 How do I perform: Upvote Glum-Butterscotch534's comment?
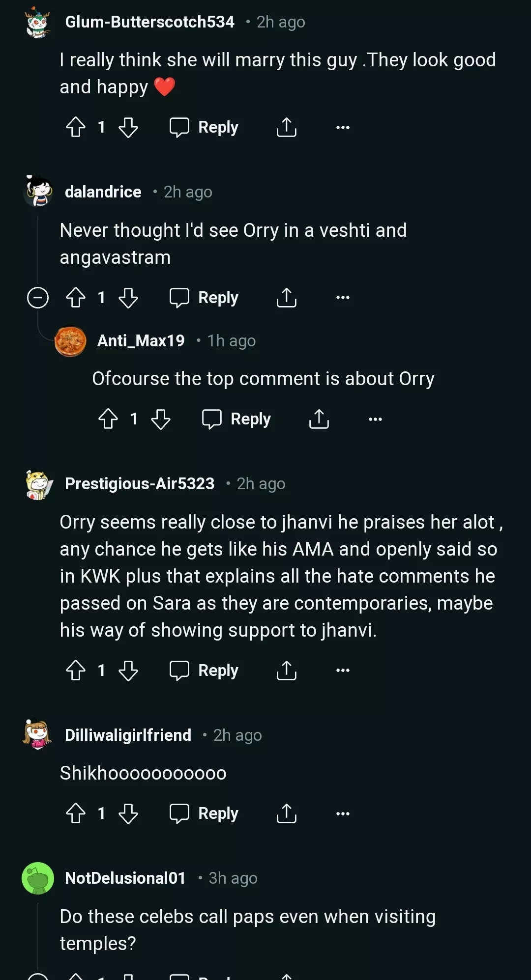point(76,127)
